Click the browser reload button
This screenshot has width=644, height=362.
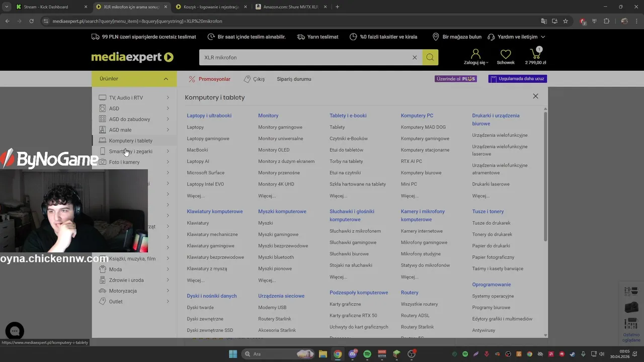tap(31, 21)
